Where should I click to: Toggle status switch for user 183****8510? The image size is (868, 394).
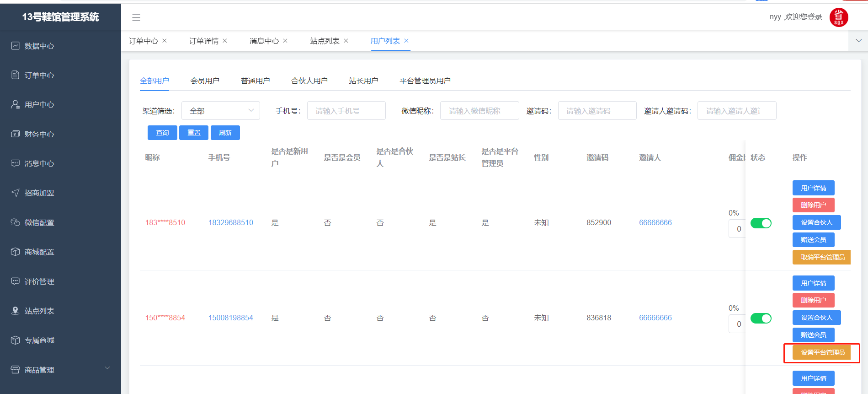(761, 223)
